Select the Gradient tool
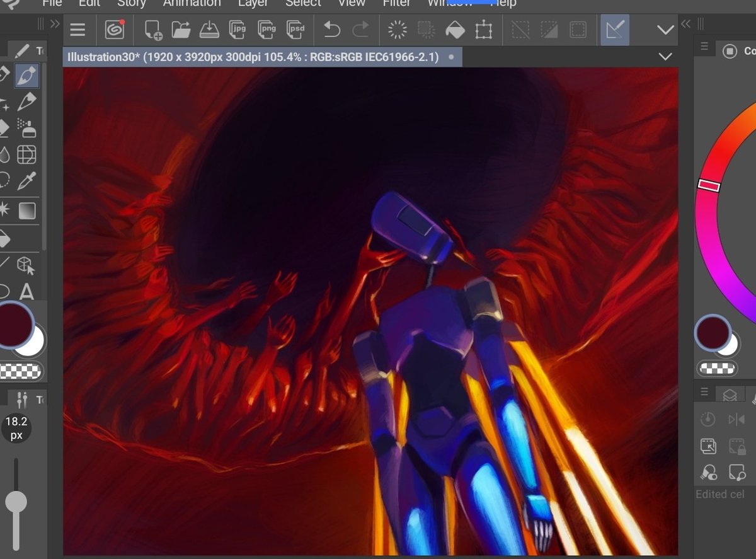 [27, 210]
